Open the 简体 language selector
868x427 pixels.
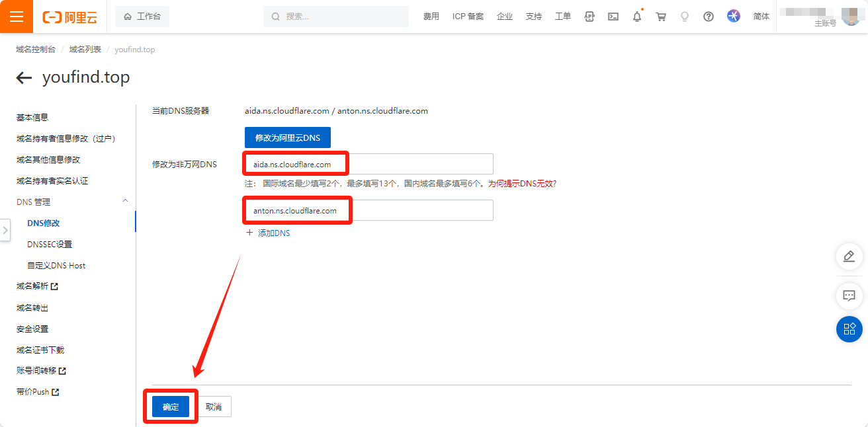(761, 17)
